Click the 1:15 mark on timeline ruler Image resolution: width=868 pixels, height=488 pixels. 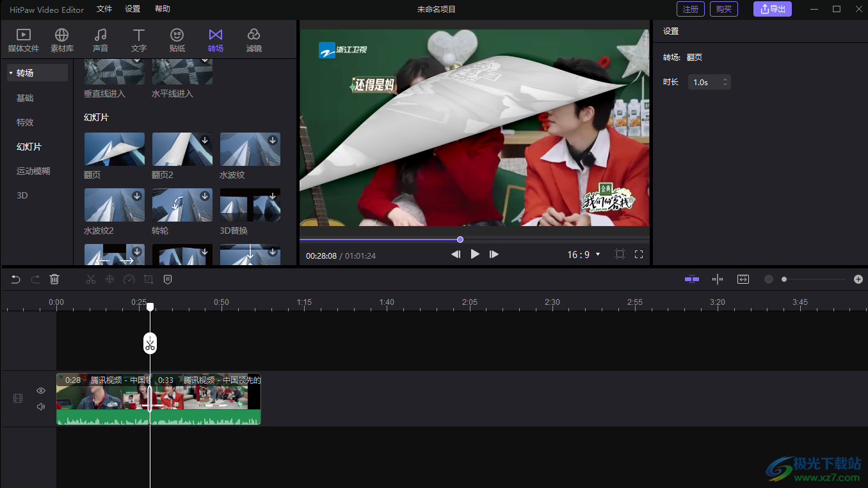click(304, 302)
